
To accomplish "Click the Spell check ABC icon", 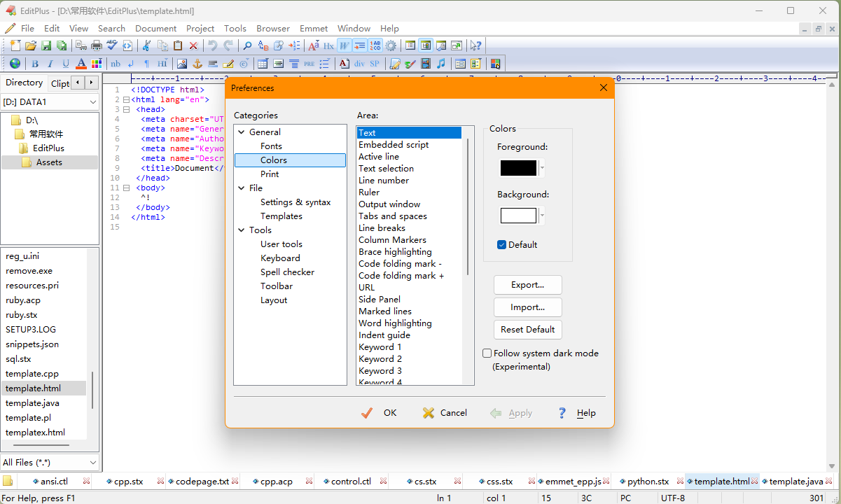I will [112, 45].
